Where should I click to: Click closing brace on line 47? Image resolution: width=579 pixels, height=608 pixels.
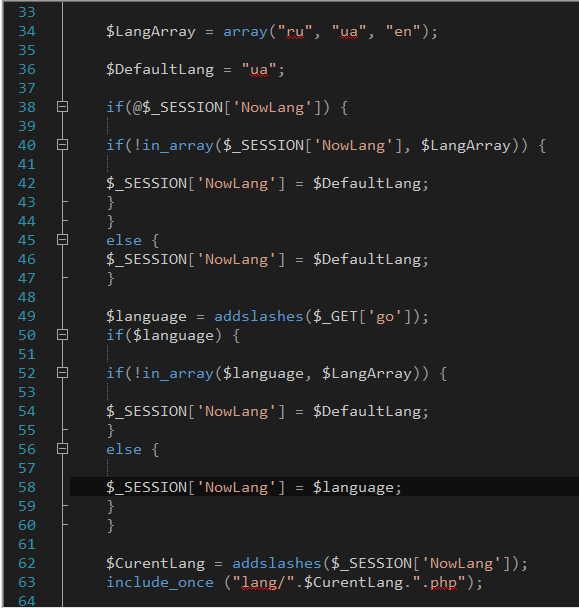click(111, 278)
